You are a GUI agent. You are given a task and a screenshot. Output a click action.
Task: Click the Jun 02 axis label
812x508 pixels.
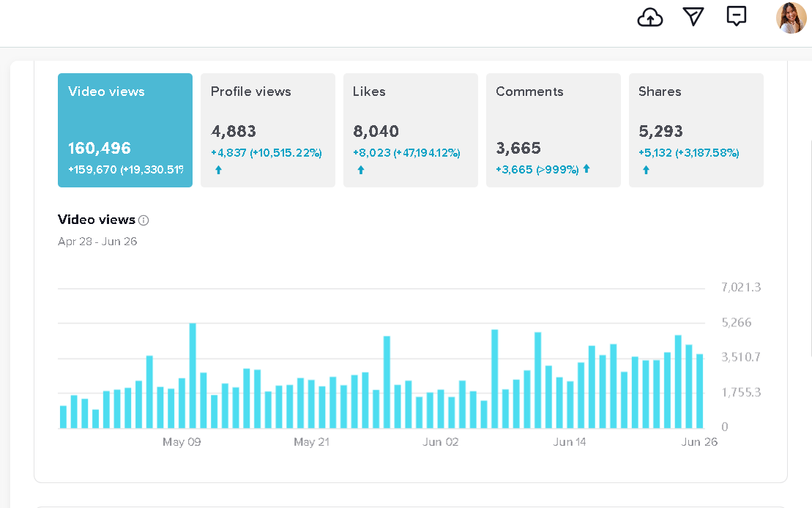click(441, 442)
